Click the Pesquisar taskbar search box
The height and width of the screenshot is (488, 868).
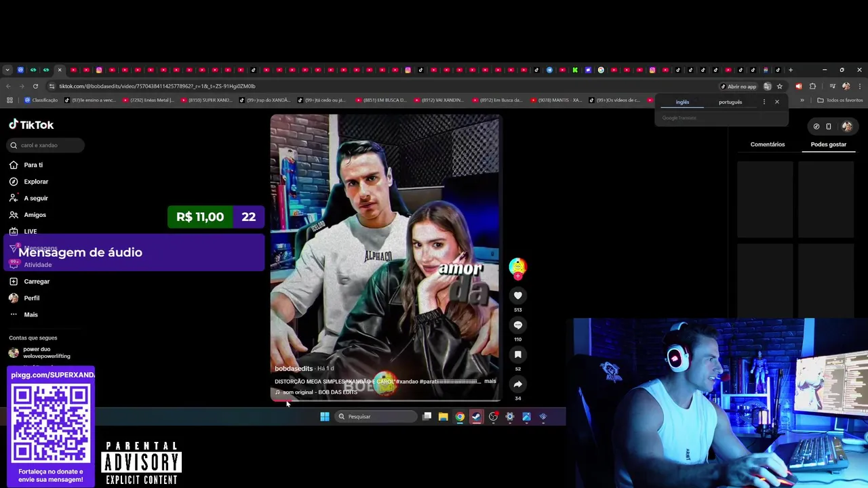pos(375,417)
